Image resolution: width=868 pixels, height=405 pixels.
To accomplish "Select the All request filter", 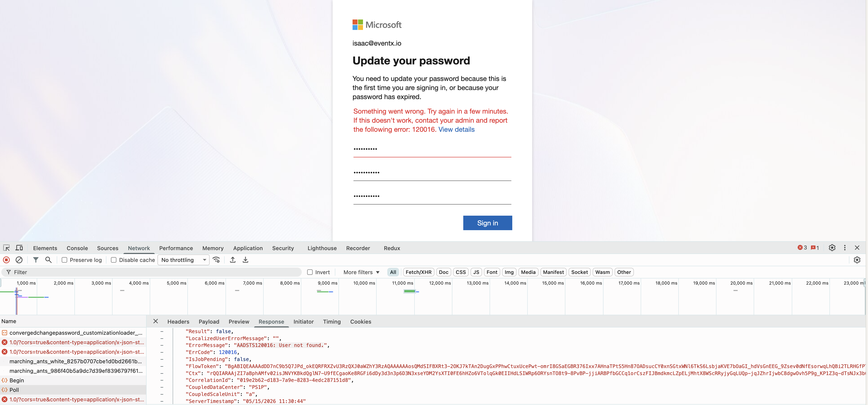I will (393, 272).
